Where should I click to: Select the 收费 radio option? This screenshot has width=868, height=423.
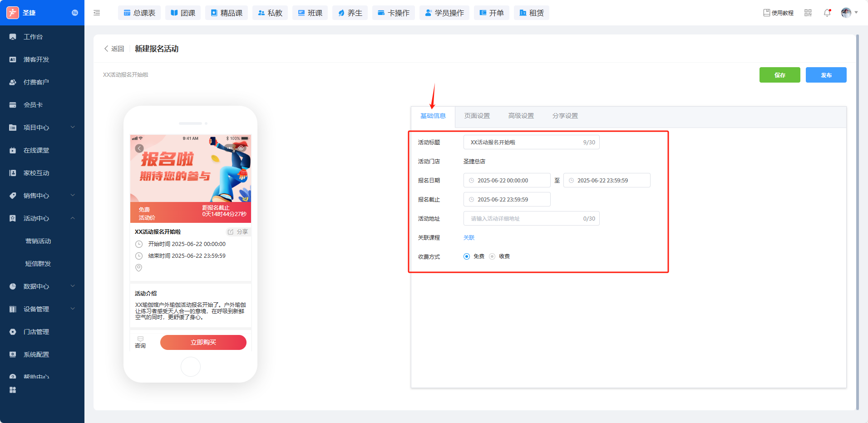(492, 256)
